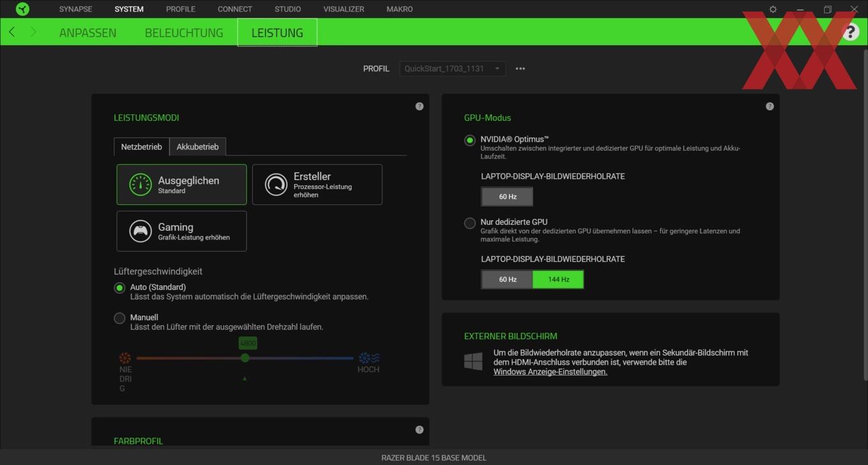The width and height of the screenshot is (868, 465).
Task: Click the Leistungsmodi panel help icon
Action: (x=419, y=106)
